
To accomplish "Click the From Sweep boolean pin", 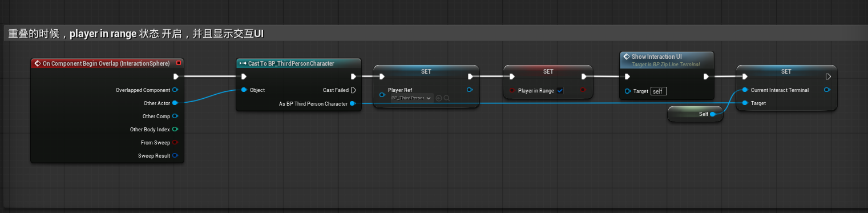I will pyautogui.click(x=175, y=143).
